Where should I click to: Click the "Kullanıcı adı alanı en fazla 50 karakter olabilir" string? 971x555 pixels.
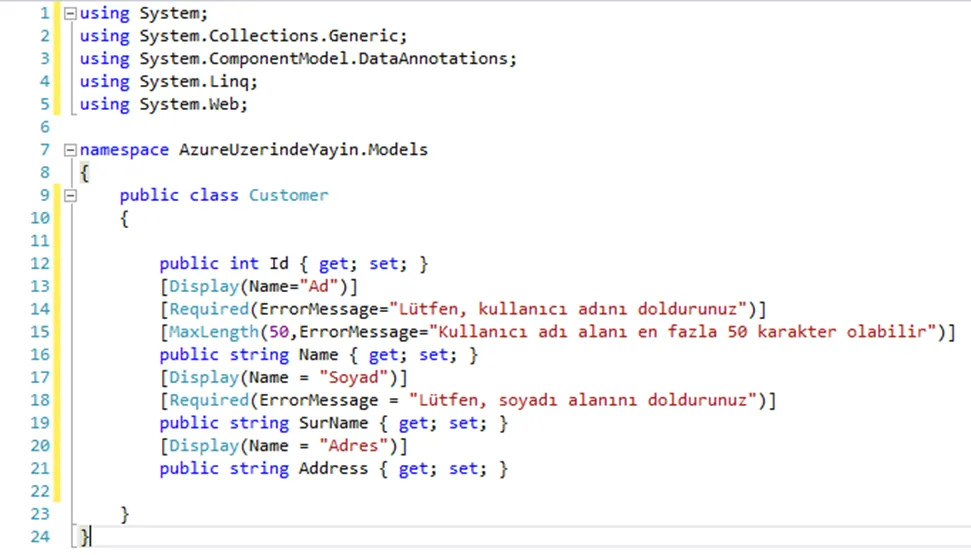tap(682, 332)
